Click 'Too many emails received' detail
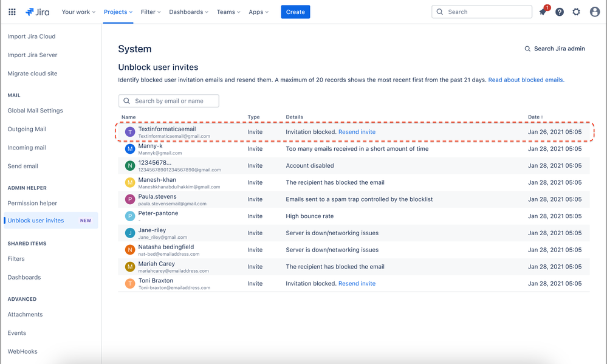 (357, 149)
